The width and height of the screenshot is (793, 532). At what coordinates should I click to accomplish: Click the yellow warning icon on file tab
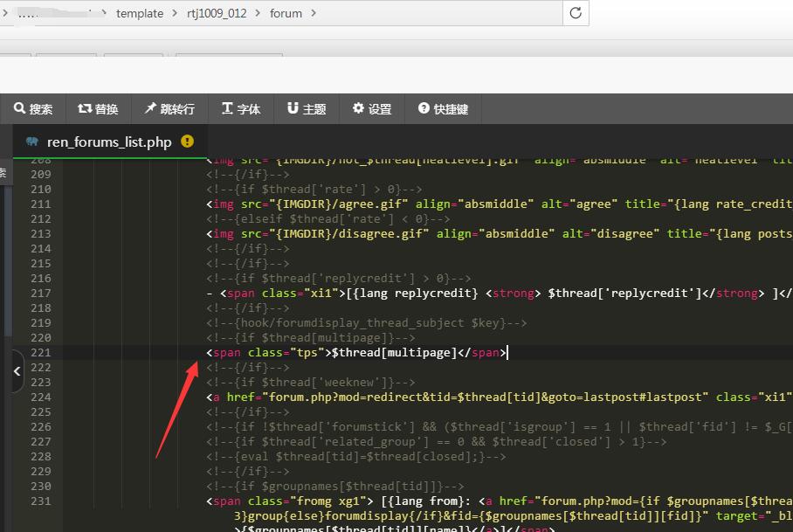coord(187,142)
